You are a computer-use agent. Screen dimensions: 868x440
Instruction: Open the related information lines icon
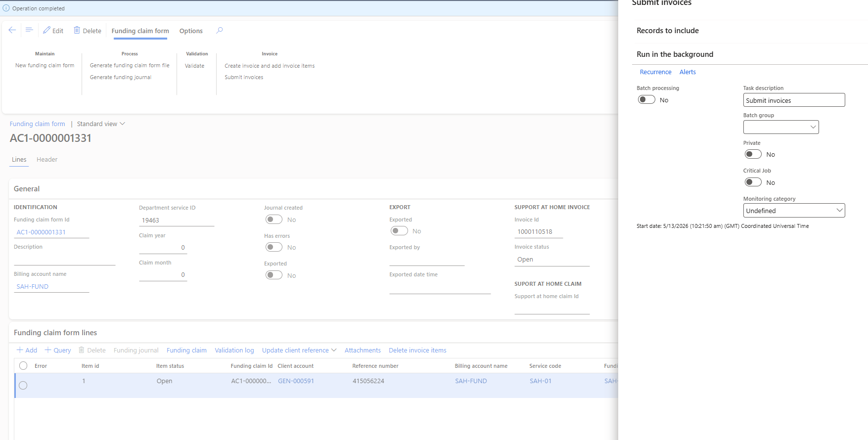pyautogui.click(x=29, y=30)
